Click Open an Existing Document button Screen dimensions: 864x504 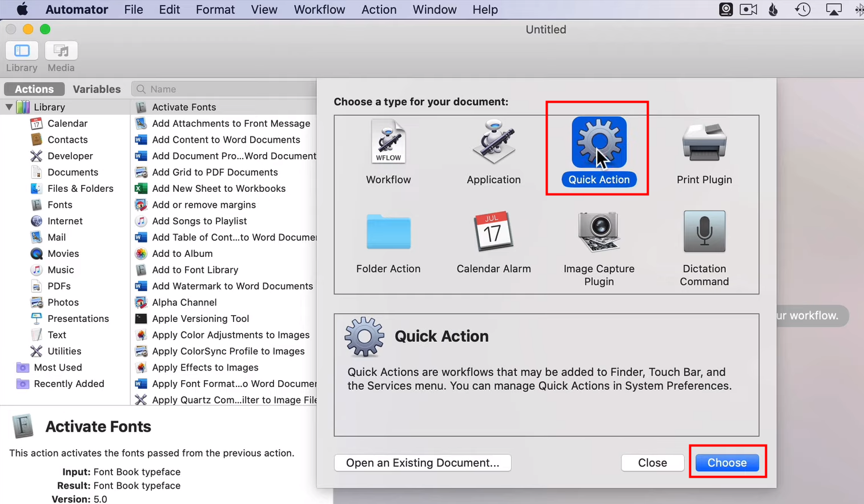pos(423,463)
